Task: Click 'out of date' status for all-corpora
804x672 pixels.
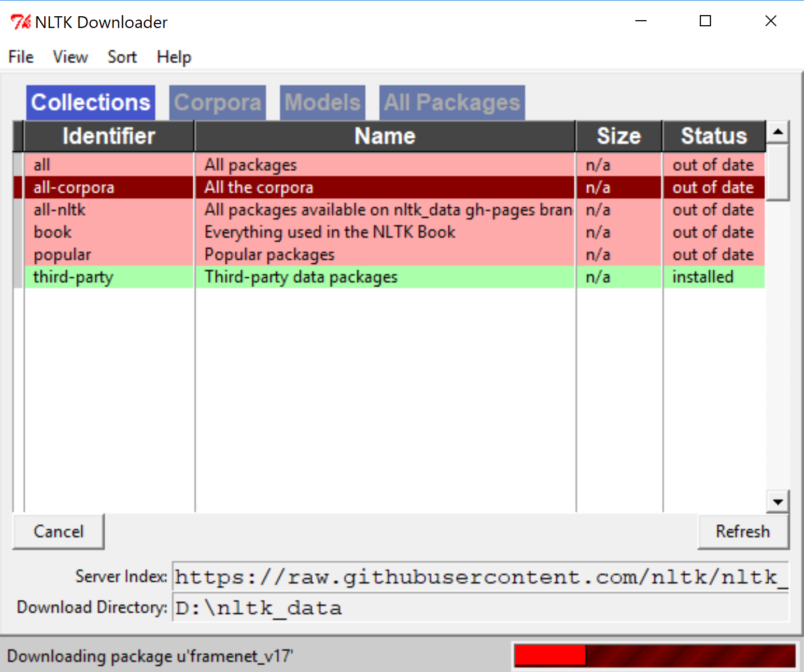Action: click(714, 187)
